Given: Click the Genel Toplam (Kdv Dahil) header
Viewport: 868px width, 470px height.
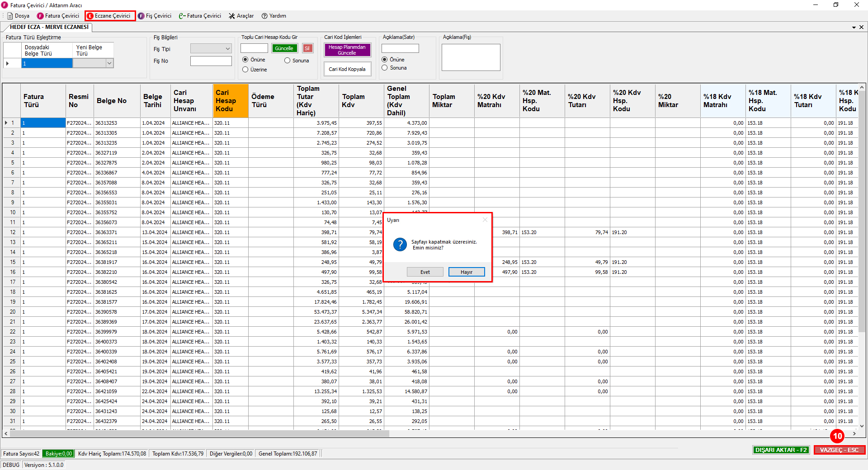Looking at the screenshot, I should pyautogui.click(x=406, y=101).
